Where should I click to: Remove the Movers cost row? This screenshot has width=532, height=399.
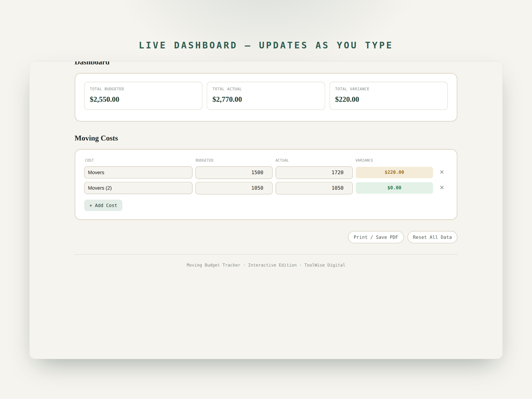point(442,172)
